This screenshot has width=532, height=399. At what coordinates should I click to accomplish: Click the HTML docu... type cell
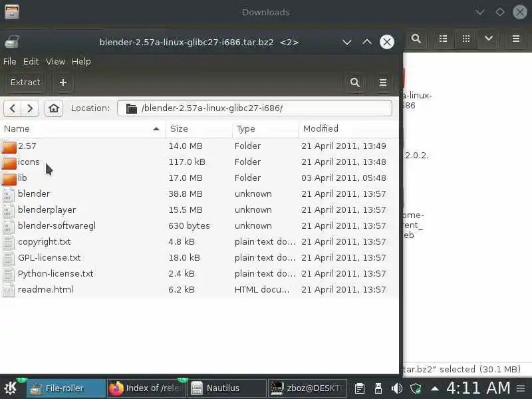[x=262, y=290]
